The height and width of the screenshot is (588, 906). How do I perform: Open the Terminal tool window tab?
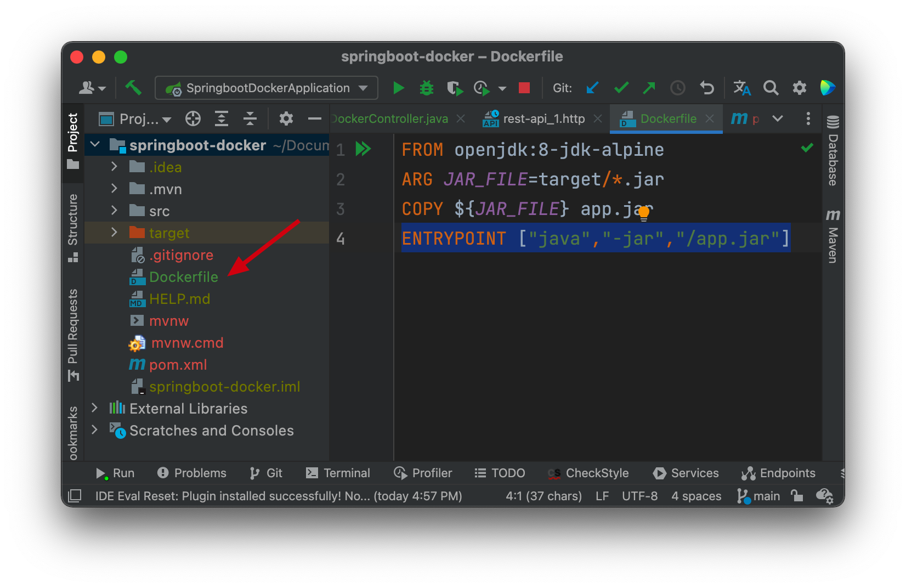[338, 473]
